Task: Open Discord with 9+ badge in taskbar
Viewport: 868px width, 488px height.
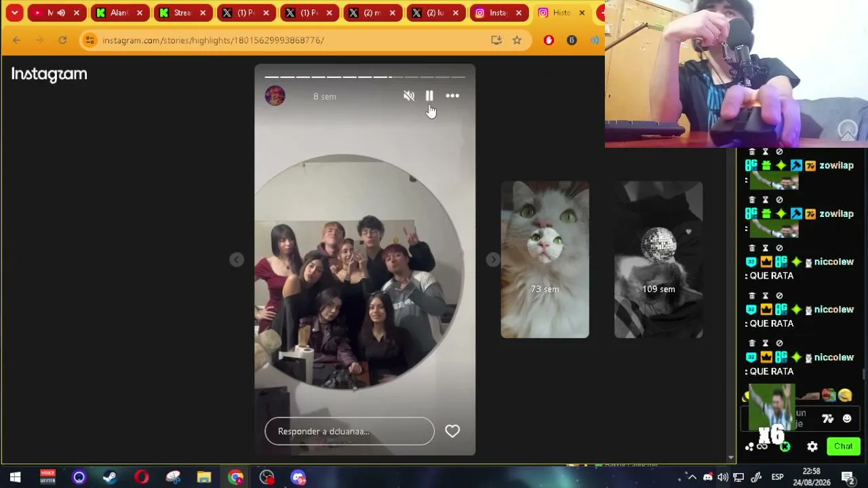Action: [298, 477]
